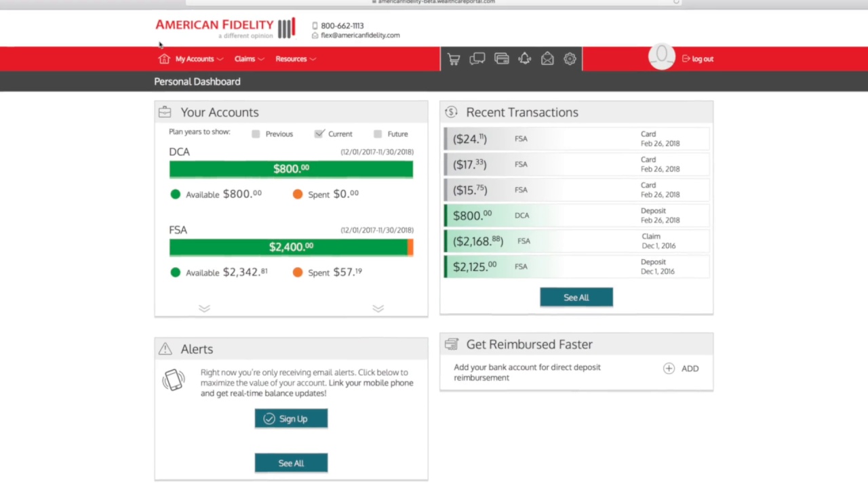Open the payment card icon

(x=502, y=59)
